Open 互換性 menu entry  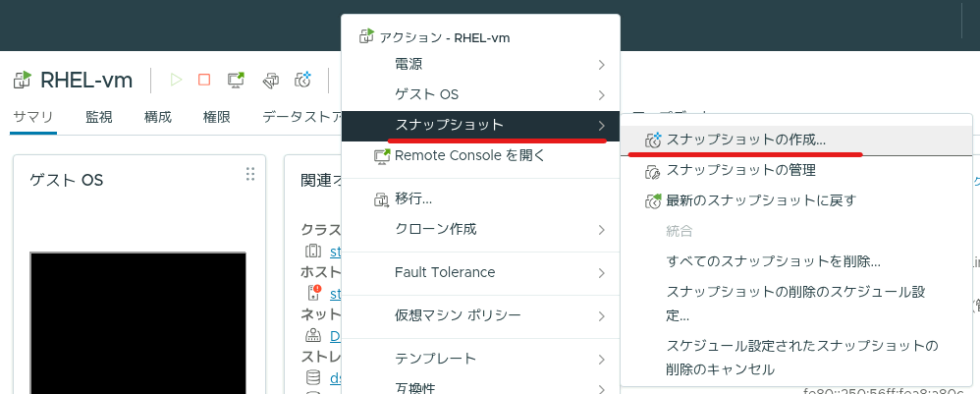pos(480,386)
